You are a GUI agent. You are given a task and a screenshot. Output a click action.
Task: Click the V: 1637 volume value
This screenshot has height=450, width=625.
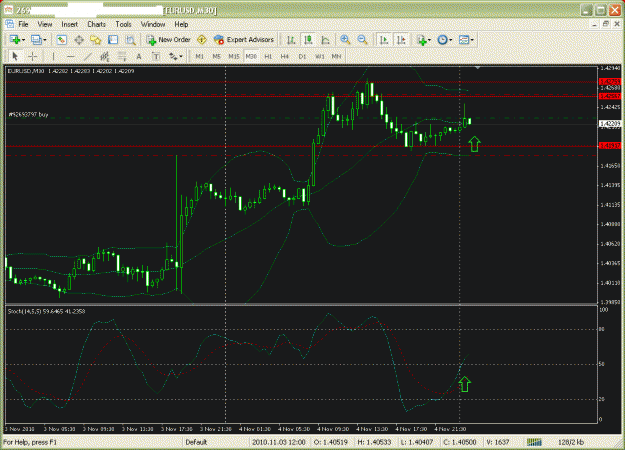tap(497, 442)
